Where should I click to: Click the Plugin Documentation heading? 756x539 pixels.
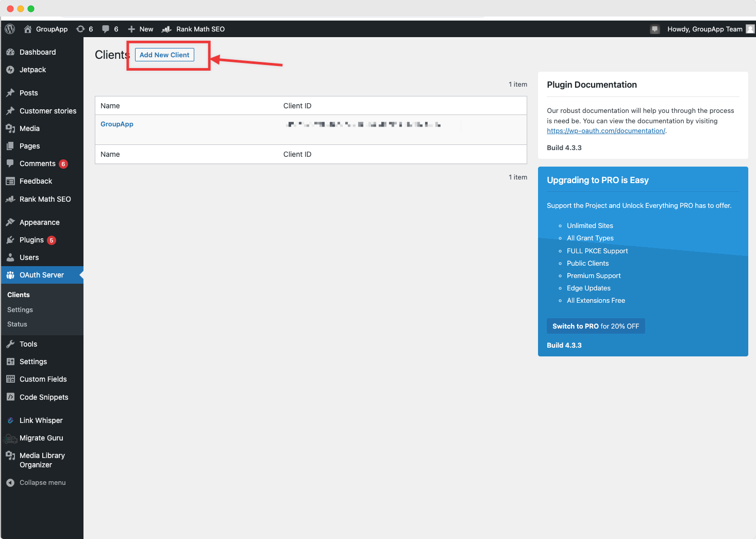click(x=592, y=85)
